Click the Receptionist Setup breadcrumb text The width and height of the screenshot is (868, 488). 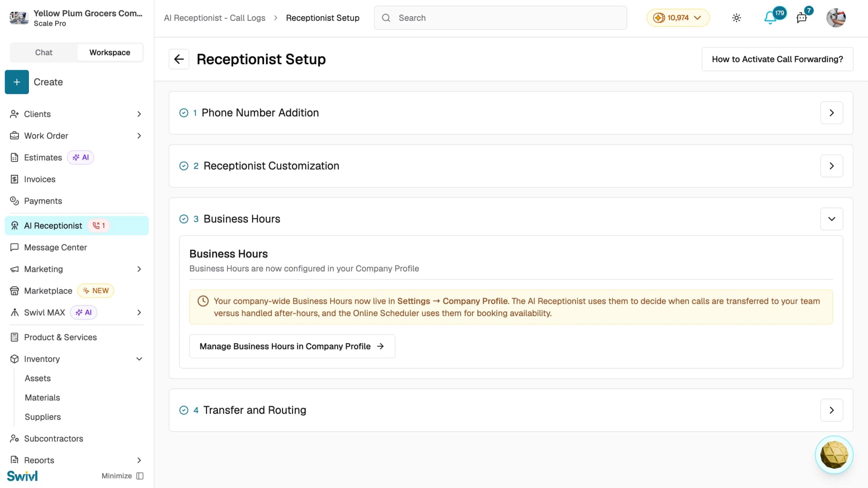click(323, 18)
